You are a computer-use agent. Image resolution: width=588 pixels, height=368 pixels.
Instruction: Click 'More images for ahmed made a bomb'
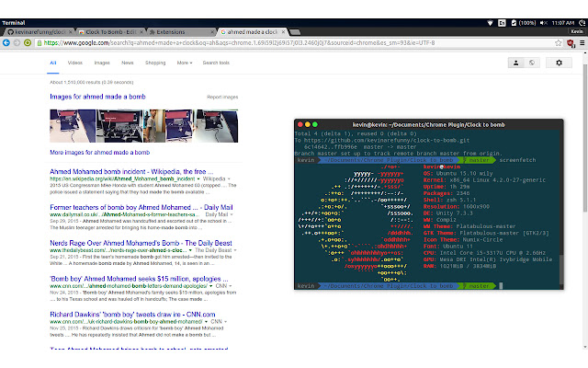tap(100, 153)
